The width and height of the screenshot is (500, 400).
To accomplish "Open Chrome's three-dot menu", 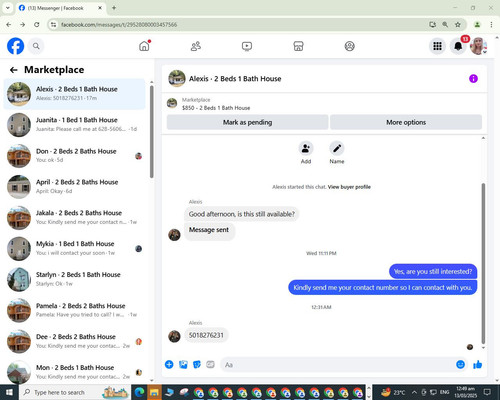I will (x=491, y=24).
